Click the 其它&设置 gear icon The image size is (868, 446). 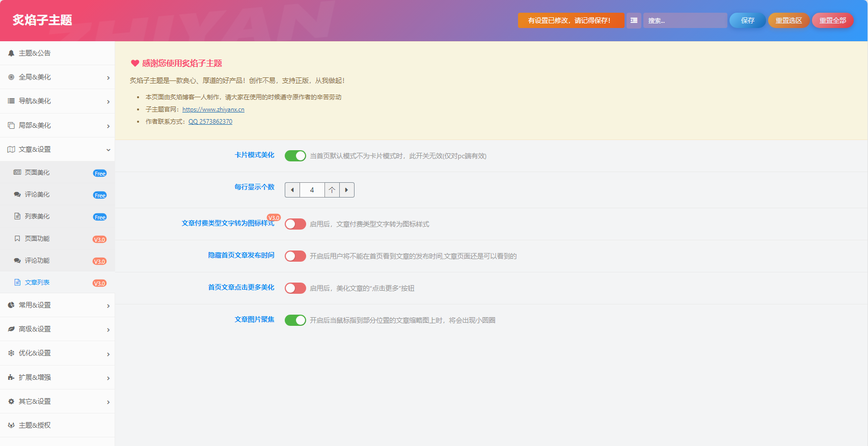pos(11,401)
